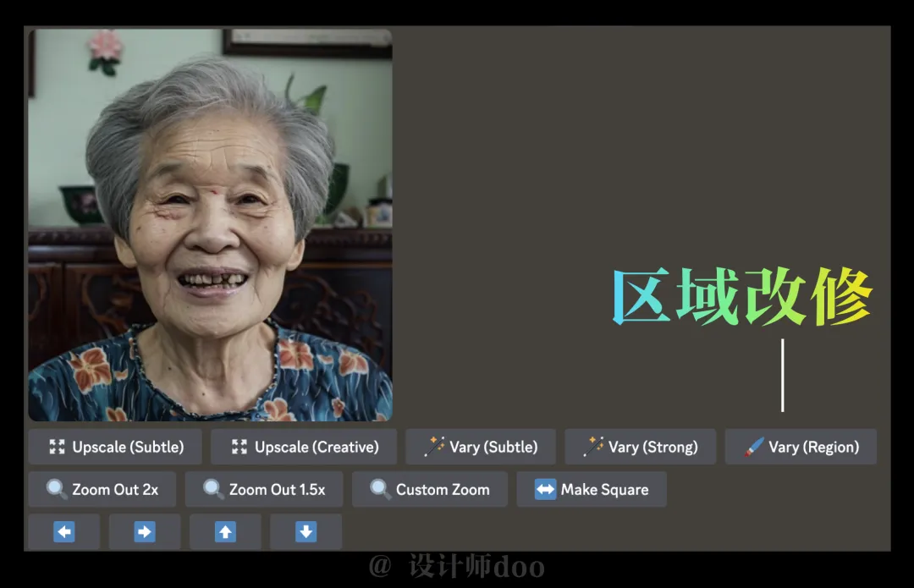Screen dimensions: 914x588
Task: Run Vary (Subtle) on the image
Action: (x=481, y=447)
